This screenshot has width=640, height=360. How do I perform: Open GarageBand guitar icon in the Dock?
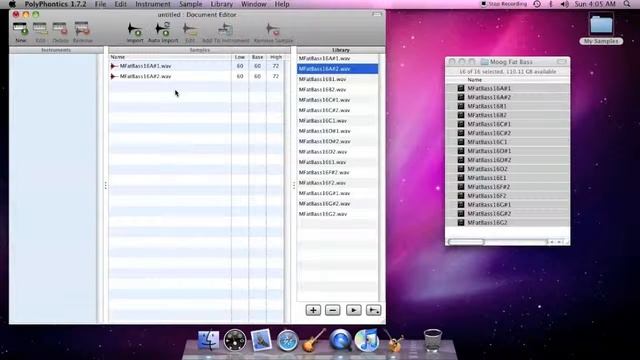tap(313, 340)
